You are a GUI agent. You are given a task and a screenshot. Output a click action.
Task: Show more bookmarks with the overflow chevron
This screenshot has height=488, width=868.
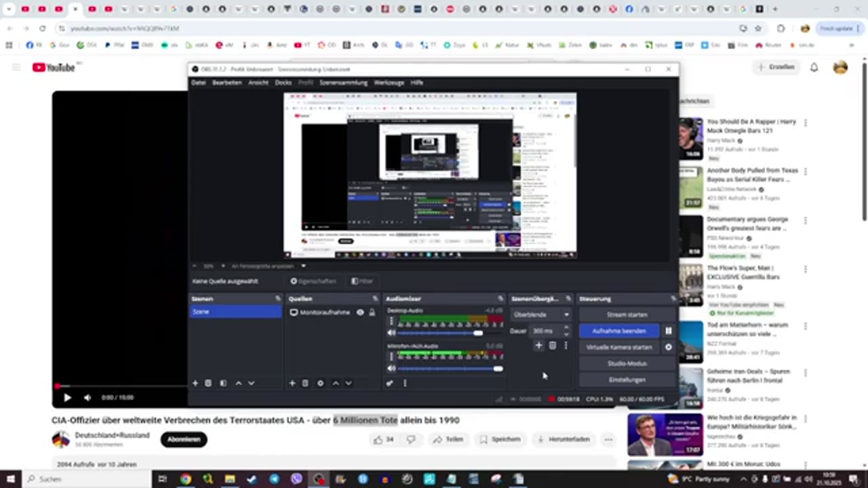coord(852,45)
